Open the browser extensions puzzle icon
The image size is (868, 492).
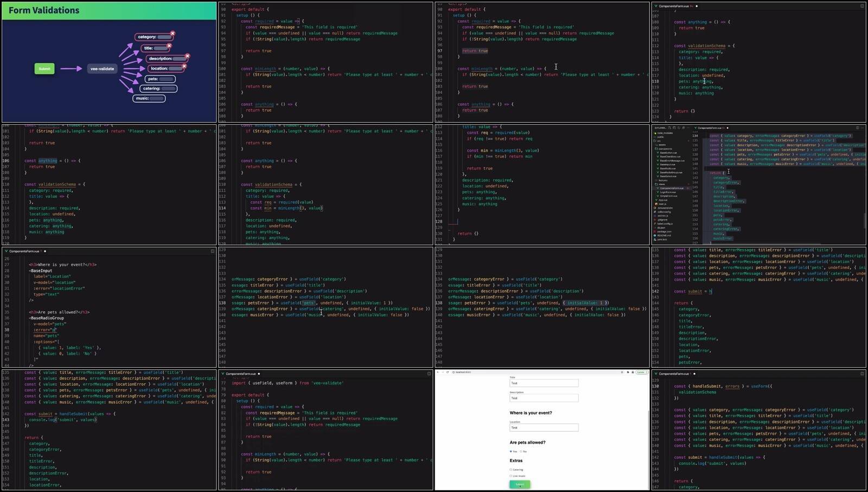click(x=628, y=373)
